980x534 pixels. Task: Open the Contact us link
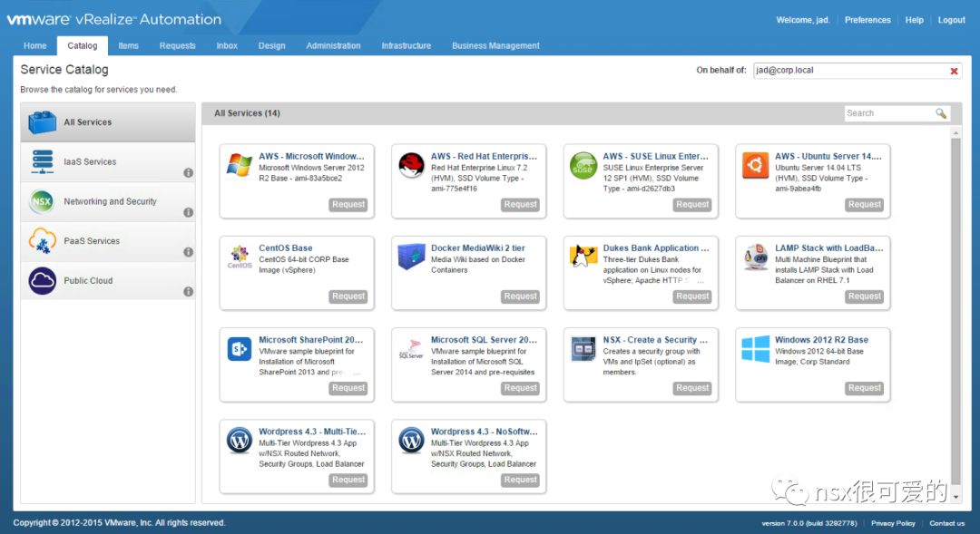point(946,523)
